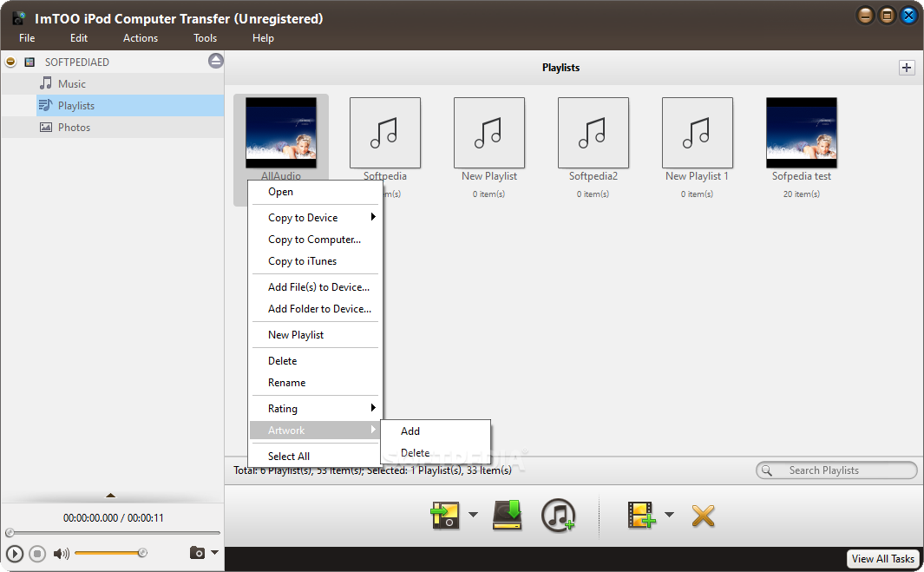924x572 pixels.
Task: Open the add files dropdown arrow
Action: point(670,515)
